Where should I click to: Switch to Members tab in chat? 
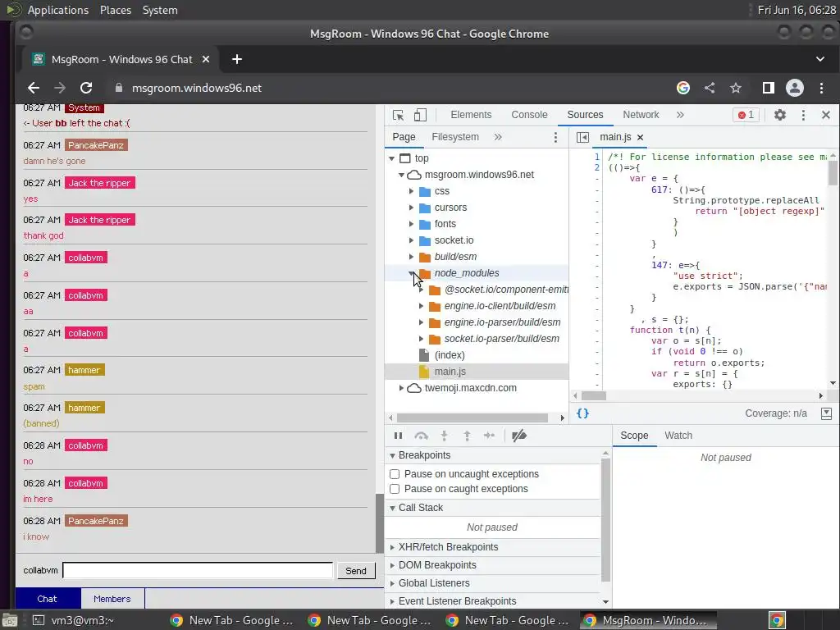click(112, 599)
